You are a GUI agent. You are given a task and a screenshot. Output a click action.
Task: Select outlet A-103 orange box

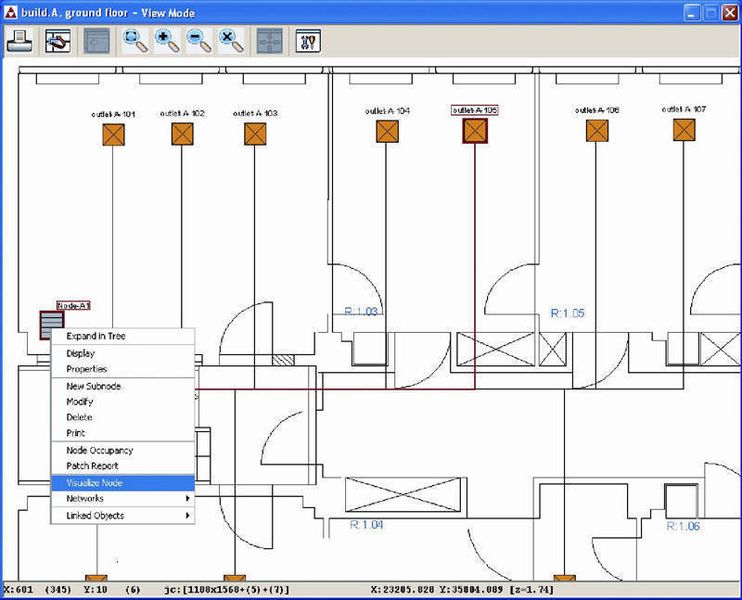255,134
